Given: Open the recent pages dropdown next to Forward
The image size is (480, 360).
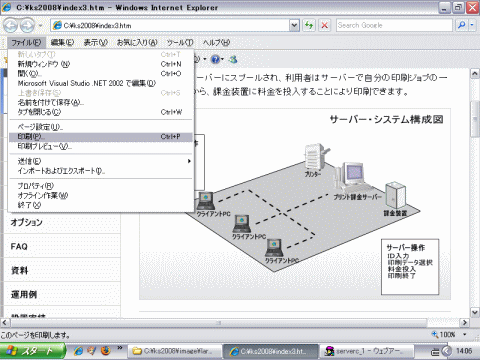Looking at the screenshot, I should pos(40,25).
